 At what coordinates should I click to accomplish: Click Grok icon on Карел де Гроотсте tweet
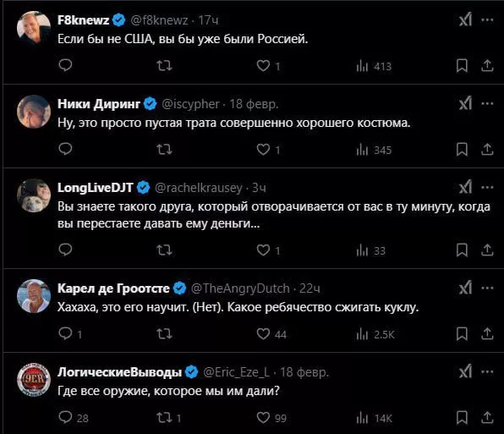[x=465, y=288]
